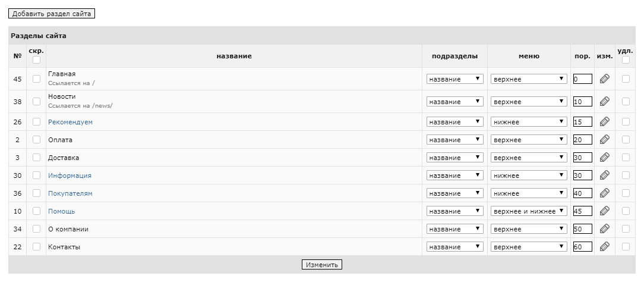Open editing for Рекомендуем with pencil icon

point(604,121)
